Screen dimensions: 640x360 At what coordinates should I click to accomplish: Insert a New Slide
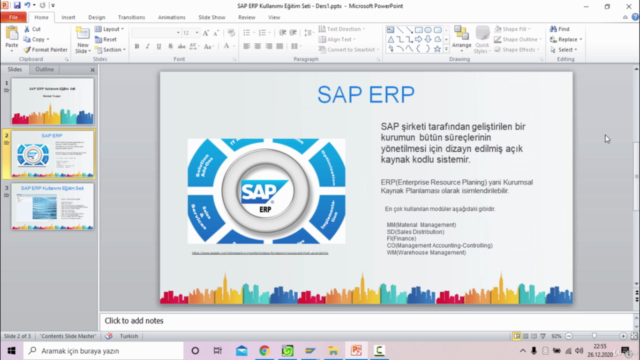[x=83, y=40]
